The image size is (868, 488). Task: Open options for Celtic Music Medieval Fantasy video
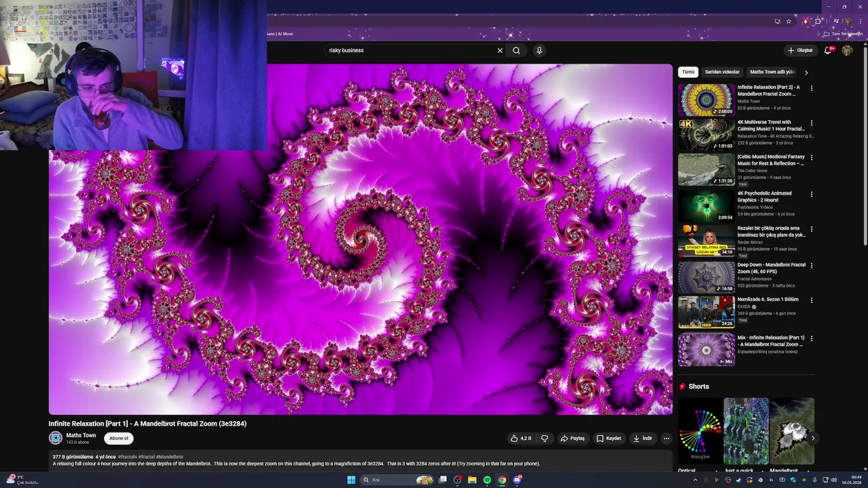812,157
